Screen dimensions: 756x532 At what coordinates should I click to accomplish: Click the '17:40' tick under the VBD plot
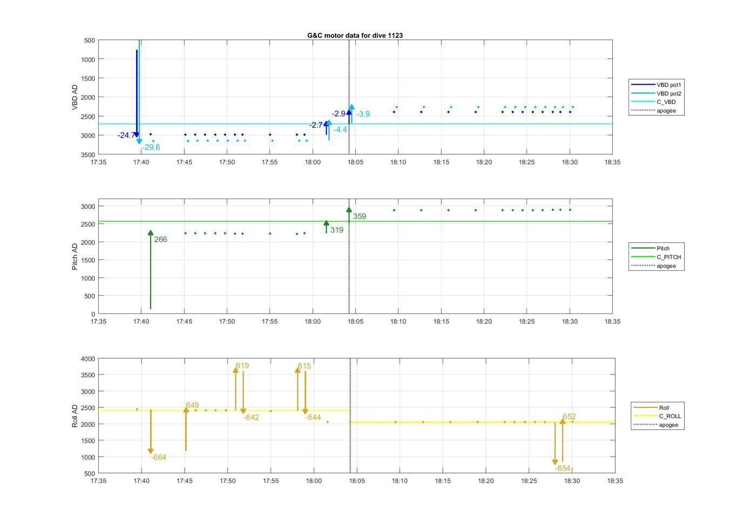click(x=141, y=162)
